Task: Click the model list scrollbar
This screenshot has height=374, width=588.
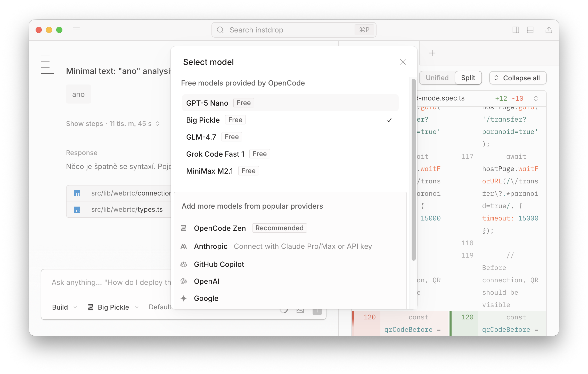Action: [x=413, y=170]
